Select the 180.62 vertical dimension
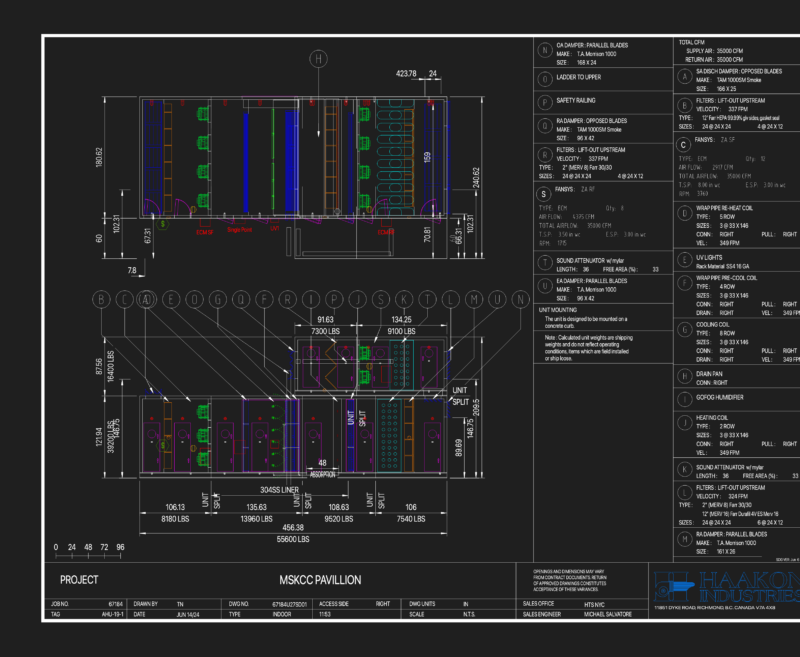This screenshot has width=800, height=657. 99,157
